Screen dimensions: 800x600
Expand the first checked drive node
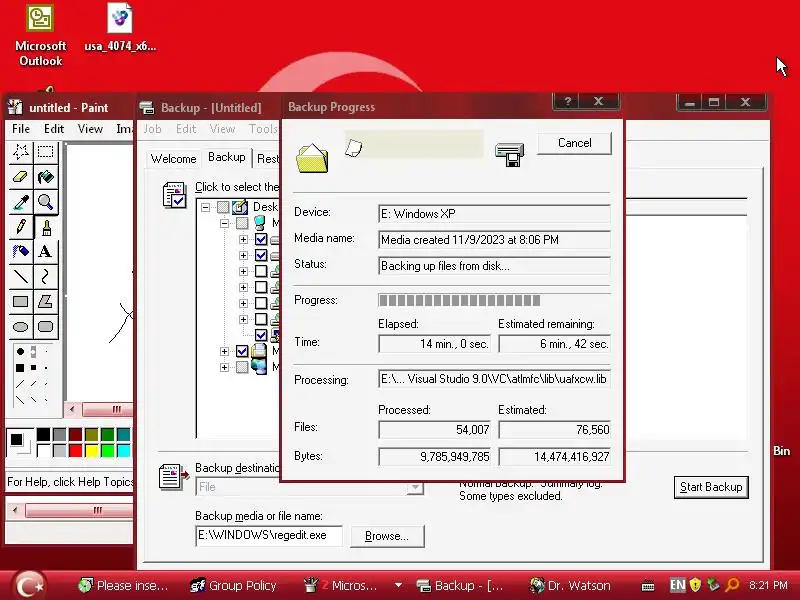(x=243, y=239)
